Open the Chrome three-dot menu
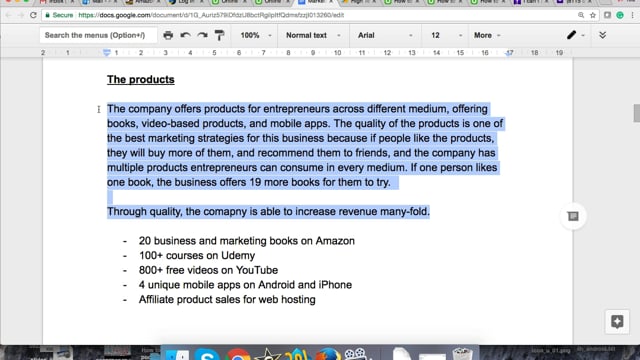The height and width of the screenshot is (360, 640). click(x=633, y=15)
